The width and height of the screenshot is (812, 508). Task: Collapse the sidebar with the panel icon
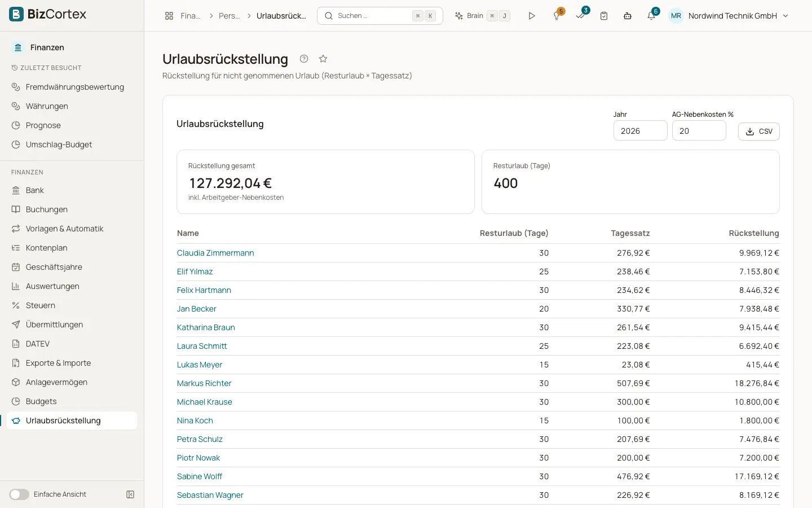point(130,494)
